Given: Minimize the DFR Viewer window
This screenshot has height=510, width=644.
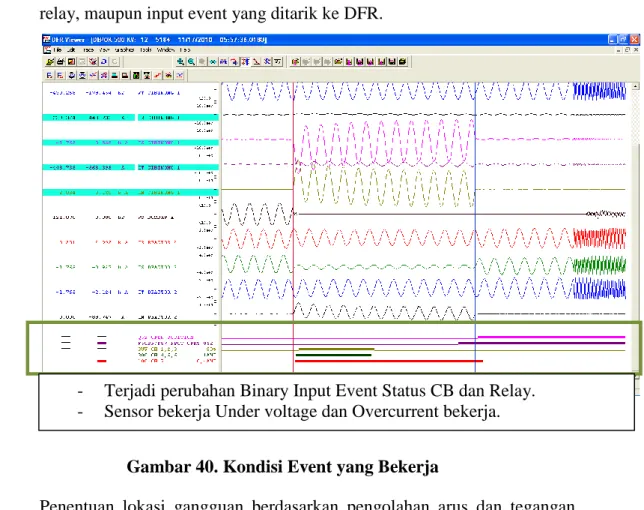Looking at the screenshot, I should (x=612, y=39).
